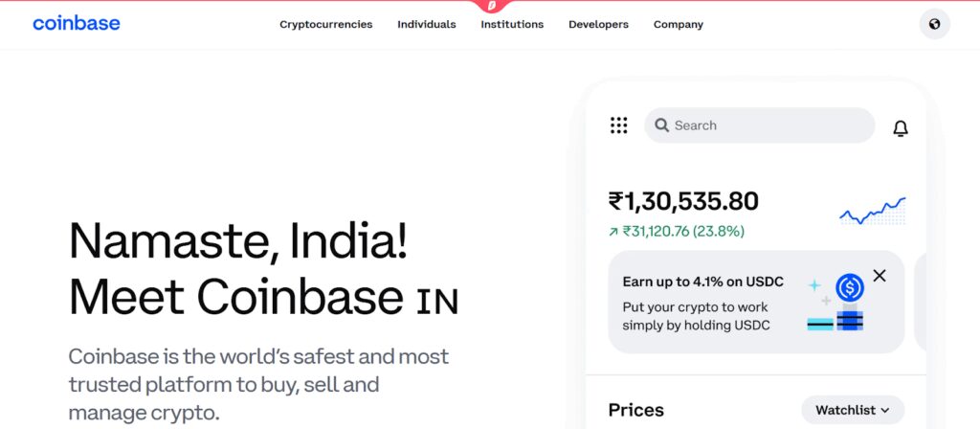The height and width of the screenshot is (429, 980).
Task: Click the ₹1,30,535.80 portfolio balance
Action: [x=683, y=201]
